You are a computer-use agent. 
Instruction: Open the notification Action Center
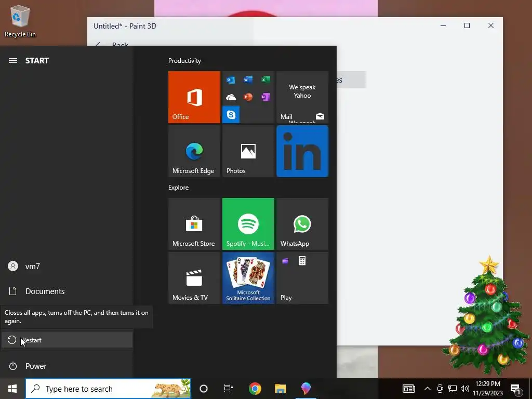516,389
